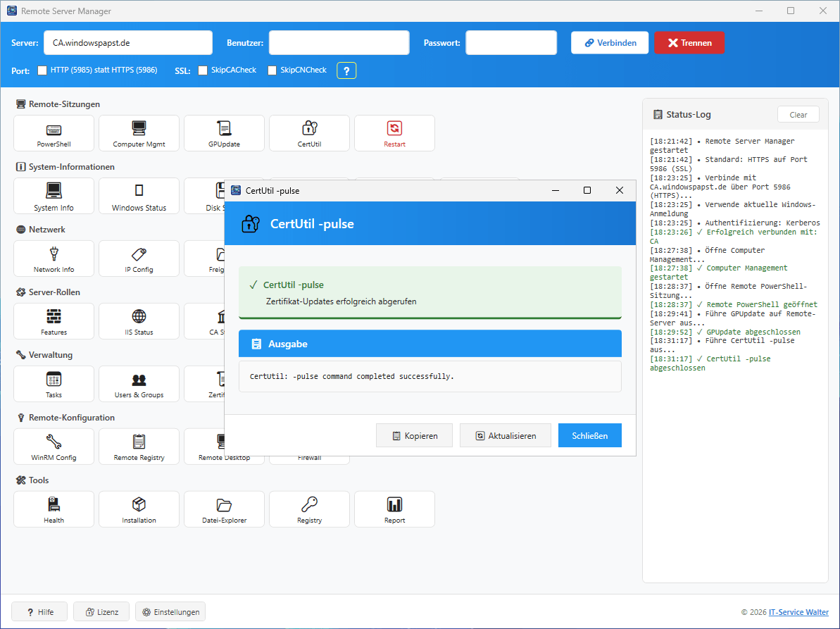Open Network Info tile

[x=54, y=259]
